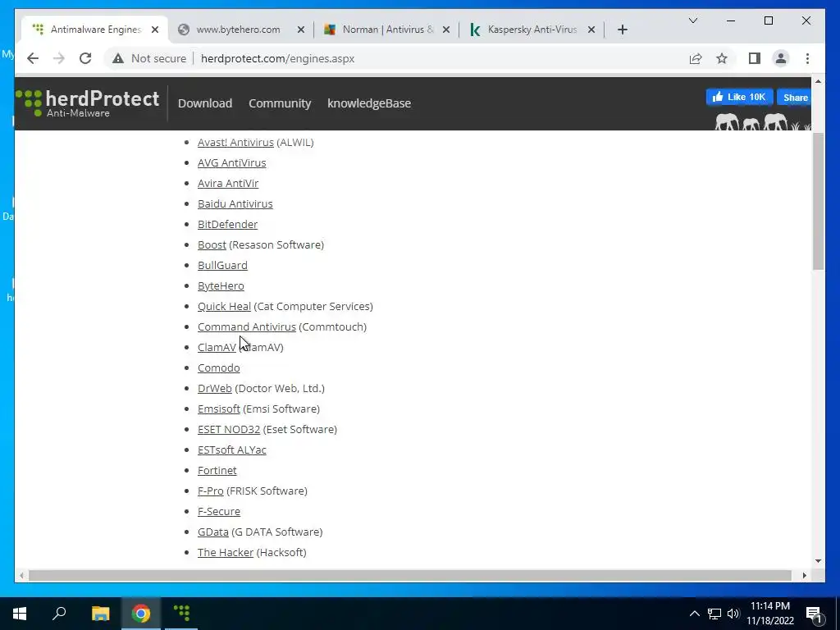The height and width of the screenshot is (630, 840).
Task: Click the horizontal scrollbar right arrow
Action: [805, 575]
